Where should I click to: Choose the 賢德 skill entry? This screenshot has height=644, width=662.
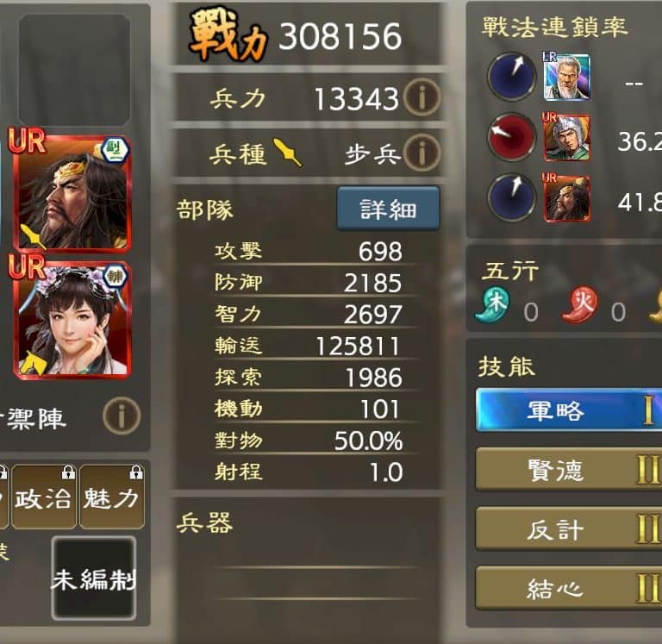(569, 469)
